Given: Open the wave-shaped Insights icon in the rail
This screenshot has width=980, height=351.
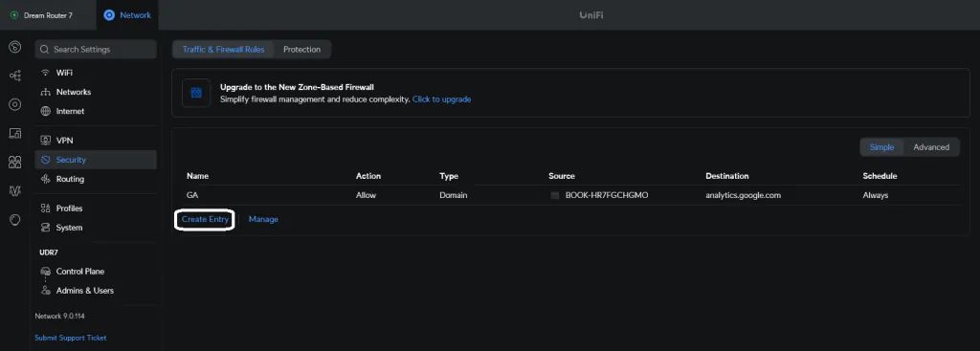Looking at the screenshot, I should point(15,191).
